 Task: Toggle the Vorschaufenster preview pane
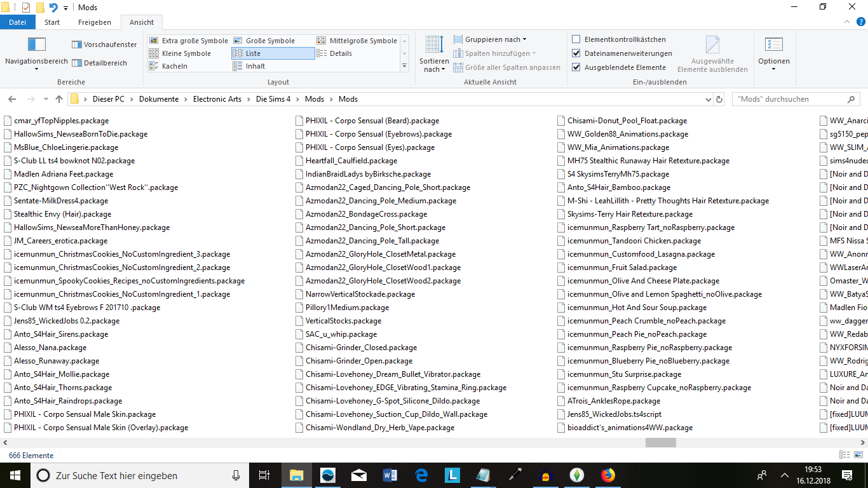pyautogui.click(x=104, y=44)
